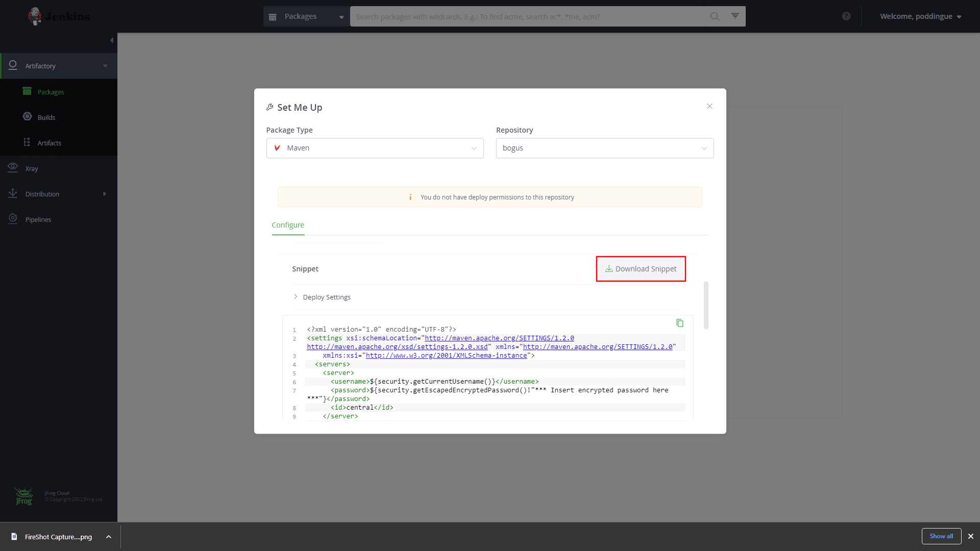Click the collapse sidebar toggle arrow
Image resolution: width=980 pixels, height=551 pixels.
112,40
